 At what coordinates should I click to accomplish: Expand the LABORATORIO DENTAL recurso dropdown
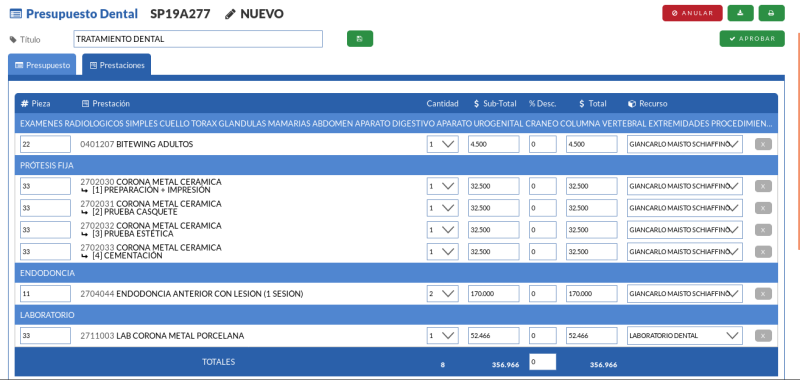(x=685, y=336)
